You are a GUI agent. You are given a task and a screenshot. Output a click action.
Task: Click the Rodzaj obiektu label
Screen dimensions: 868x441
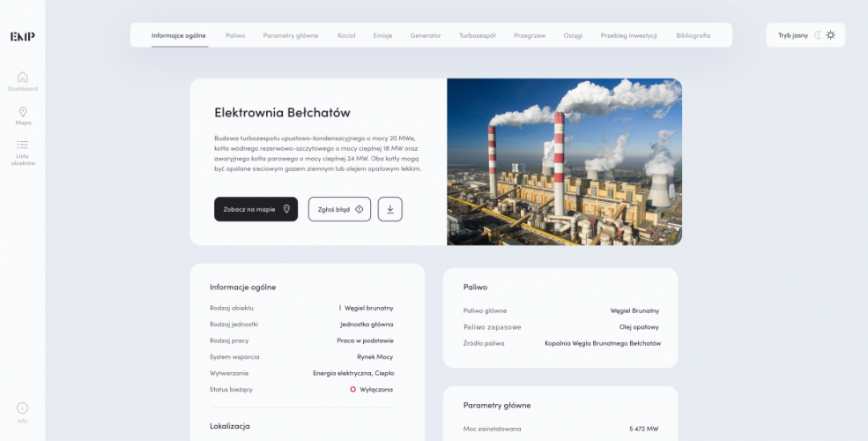pos(232,308)
